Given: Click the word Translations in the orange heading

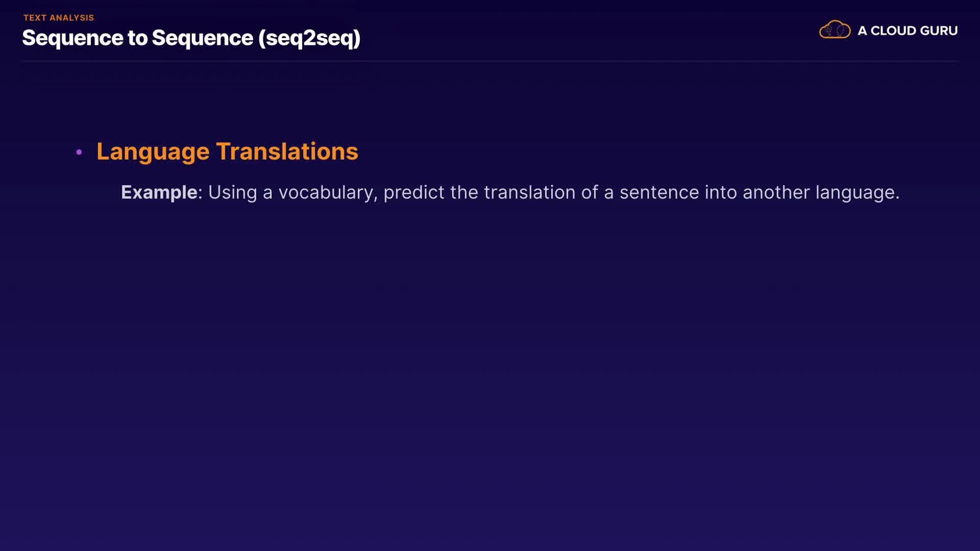Looking at the screenshot, I should (x=287, y=152).
